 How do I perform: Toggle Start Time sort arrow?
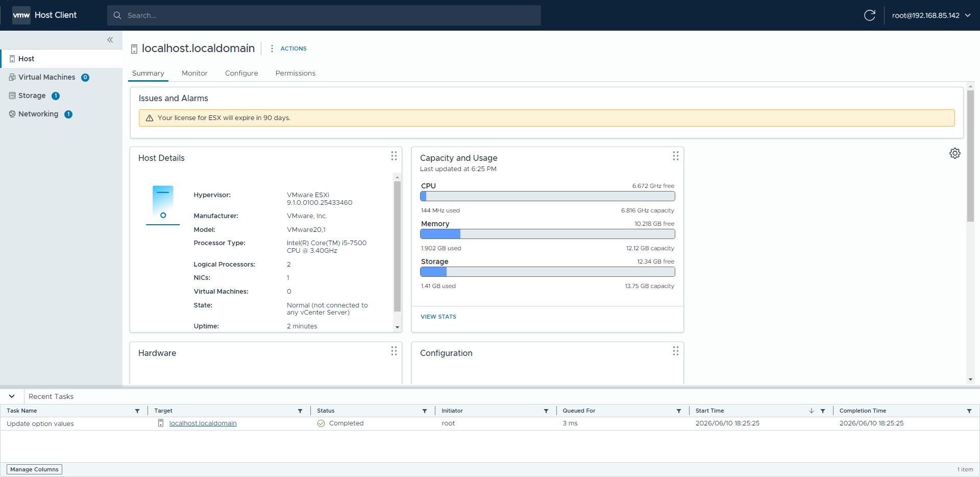tap(812, 411)
